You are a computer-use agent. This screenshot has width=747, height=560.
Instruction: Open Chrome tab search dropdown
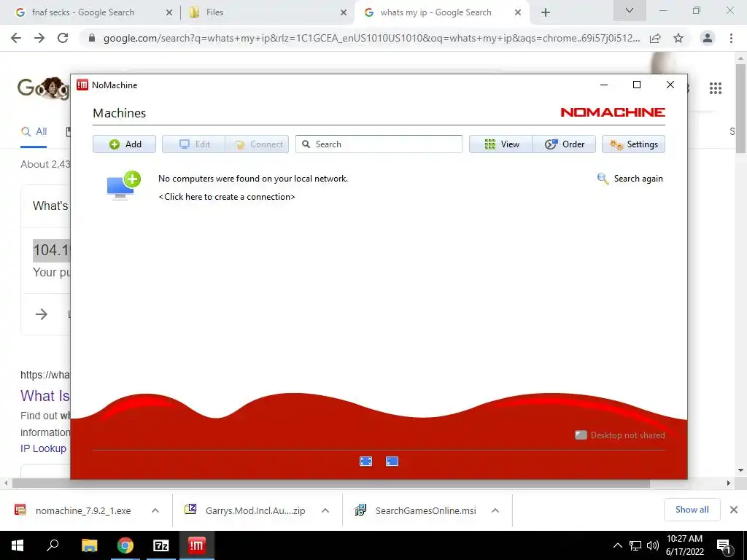(x=630, y=10)
